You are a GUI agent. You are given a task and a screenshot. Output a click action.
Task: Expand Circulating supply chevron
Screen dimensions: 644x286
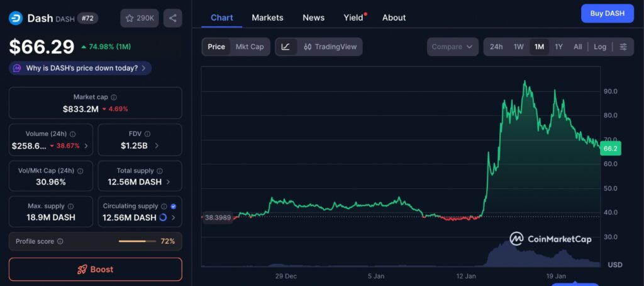coord(174,218)
